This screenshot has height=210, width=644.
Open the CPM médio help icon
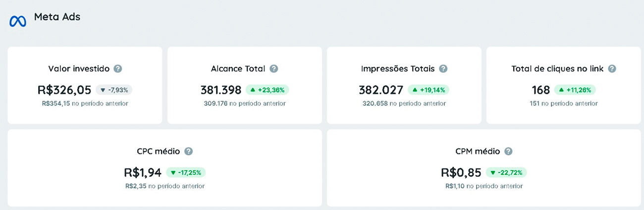pos(508,151)
